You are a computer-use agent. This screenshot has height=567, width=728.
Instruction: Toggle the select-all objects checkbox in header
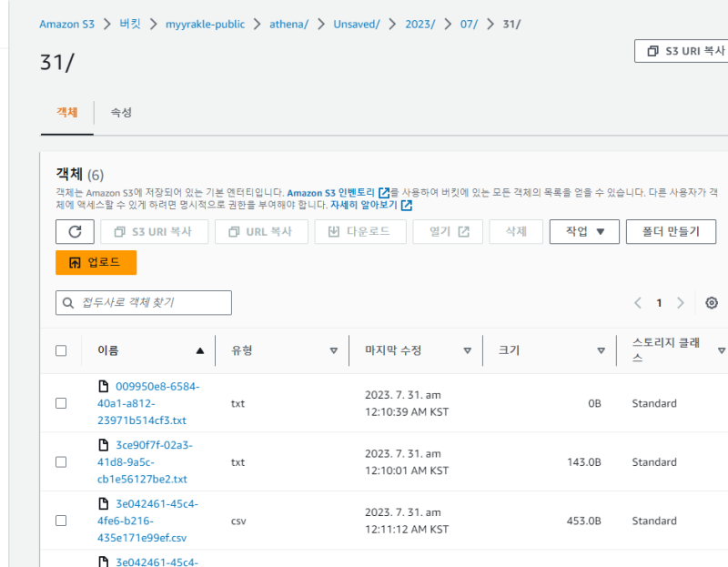61,350
